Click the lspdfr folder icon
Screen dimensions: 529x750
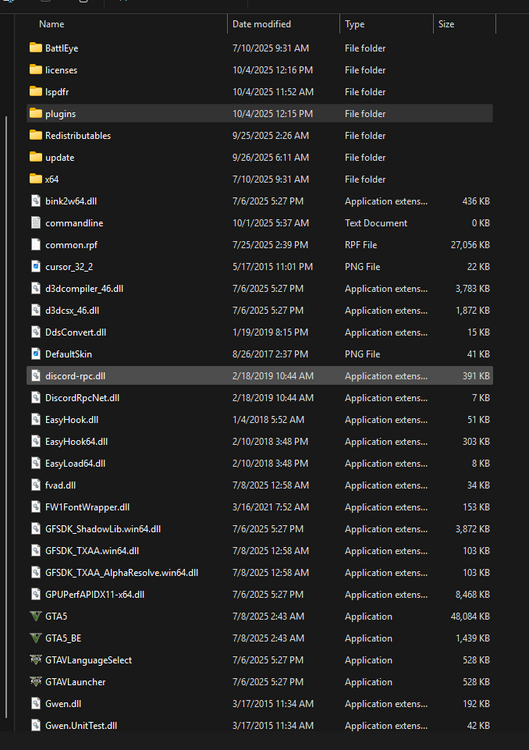point(36,91)
